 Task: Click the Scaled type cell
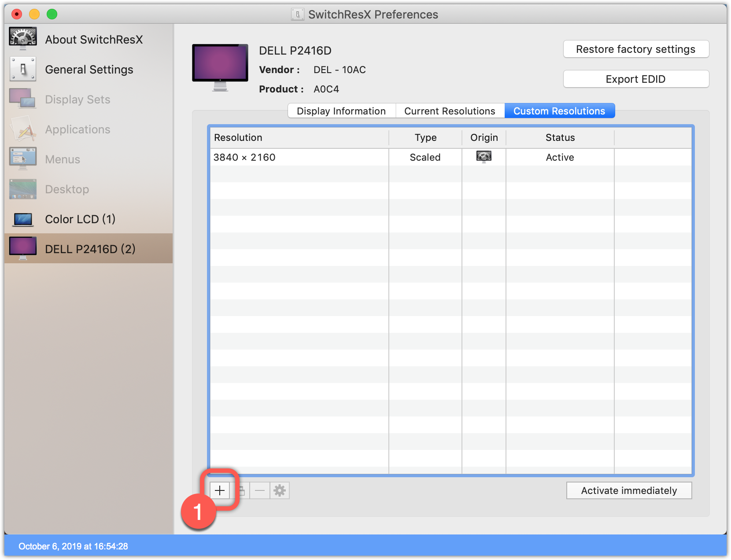click(x=425, y=157)
